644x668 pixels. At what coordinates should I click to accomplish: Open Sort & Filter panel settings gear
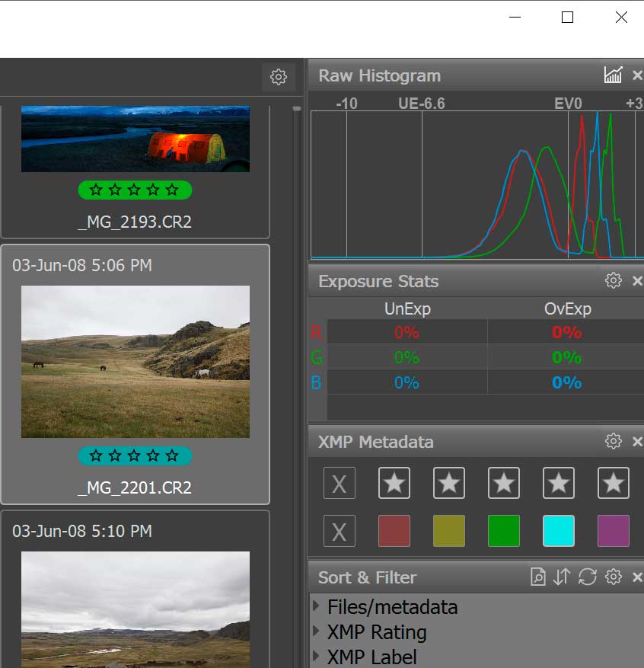click(613, 577)
